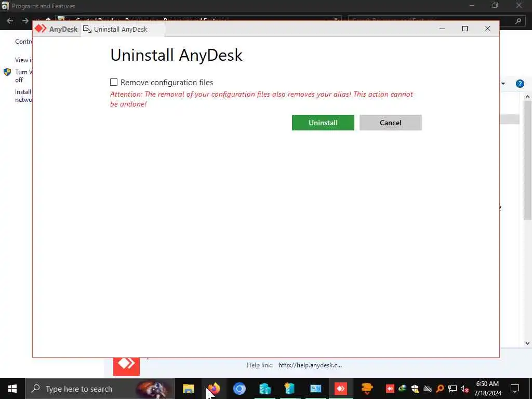This screenshot has width=532, height=399.
Task: Open the help.anydesk.c... help link
Action: [x=310, y=365]
